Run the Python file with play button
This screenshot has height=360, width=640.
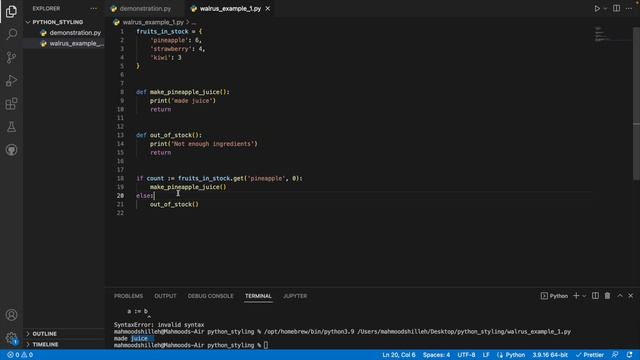click(x=597, y=9)
